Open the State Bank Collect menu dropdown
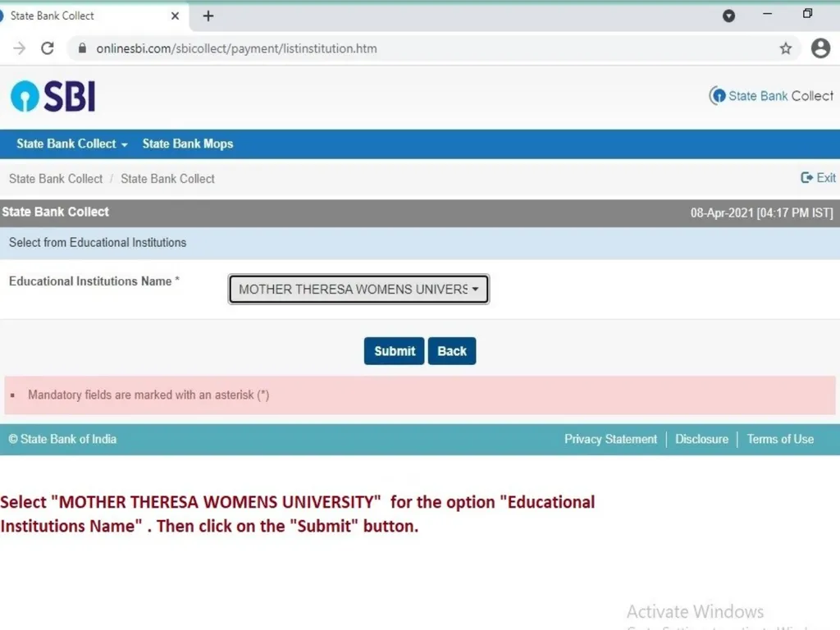This screenshot has width=840, height=630. [x=72, y=144]
